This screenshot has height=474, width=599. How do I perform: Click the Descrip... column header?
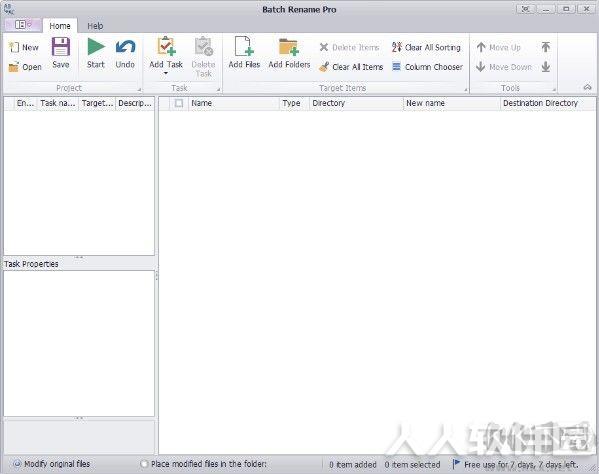pos(135,103)
